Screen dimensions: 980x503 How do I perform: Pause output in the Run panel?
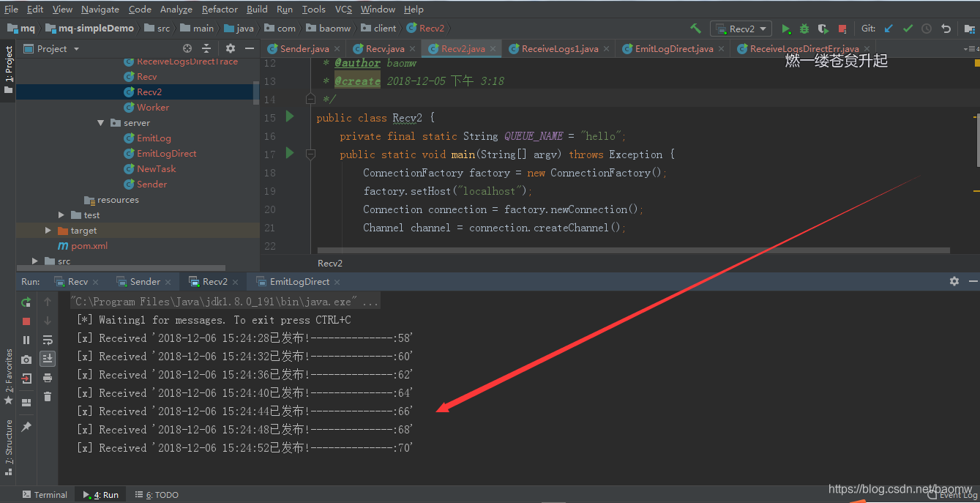26,340
